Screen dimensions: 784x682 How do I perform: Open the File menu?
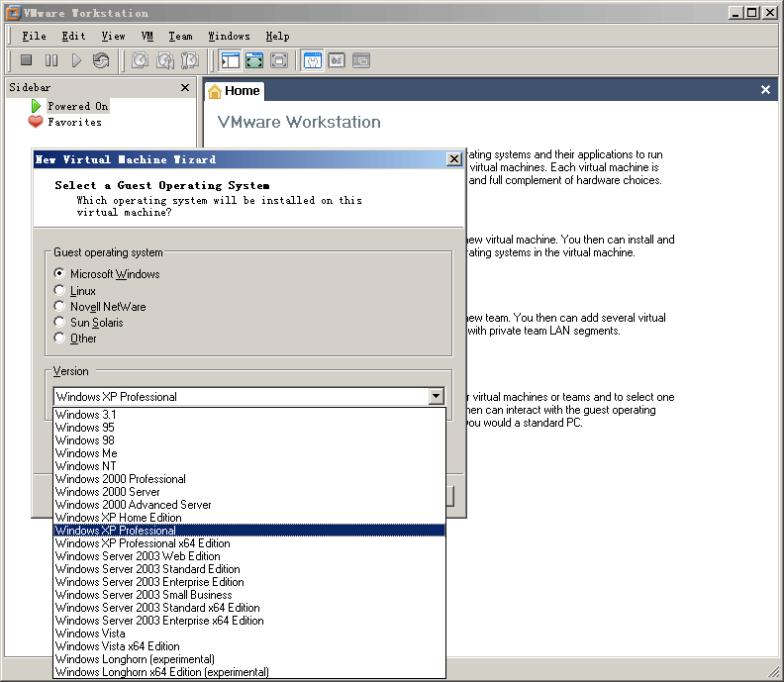click(x=34, y=36)
